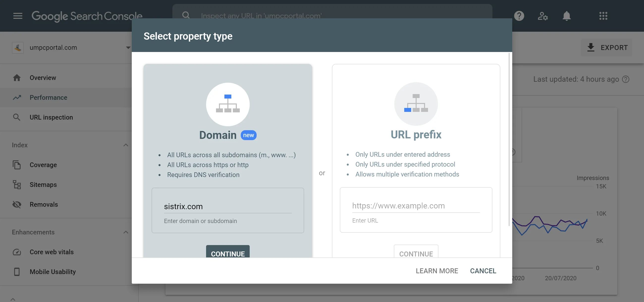644x302 pixels.
Task: Open the navigation hamburger menu
Action: pyautogui.click(x=17, y=16)
